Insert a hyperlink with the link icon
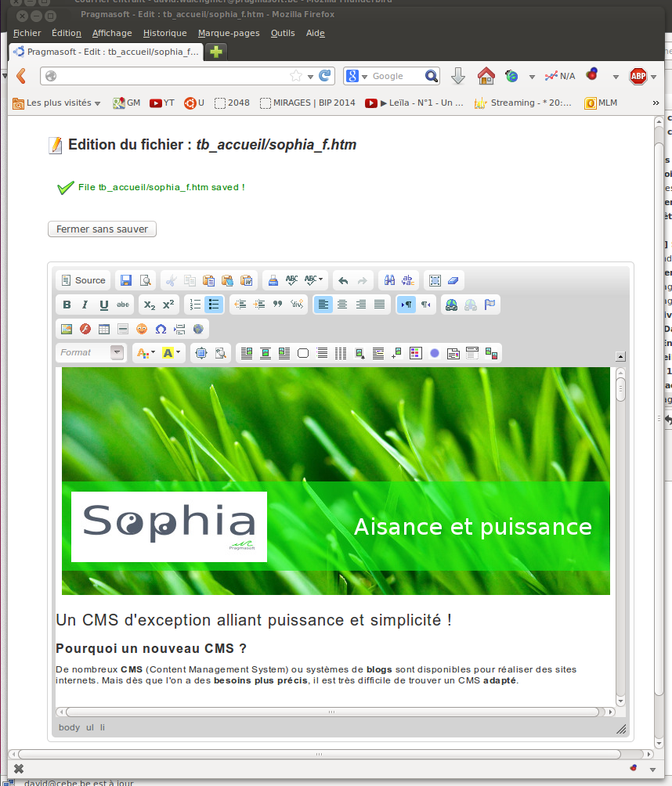This screenshot has height=786, width=672. click(451, 305)
